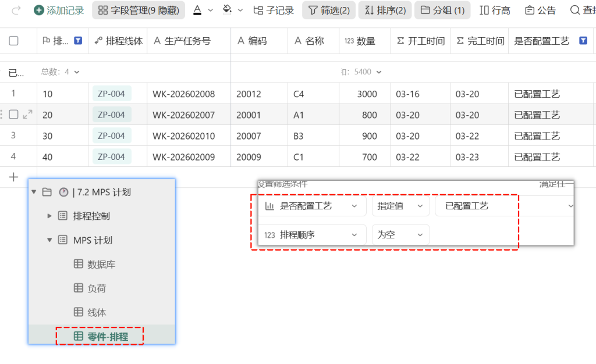
Task: Click filter icon on 是否配置工艺 header
Action: click(583, 40)
